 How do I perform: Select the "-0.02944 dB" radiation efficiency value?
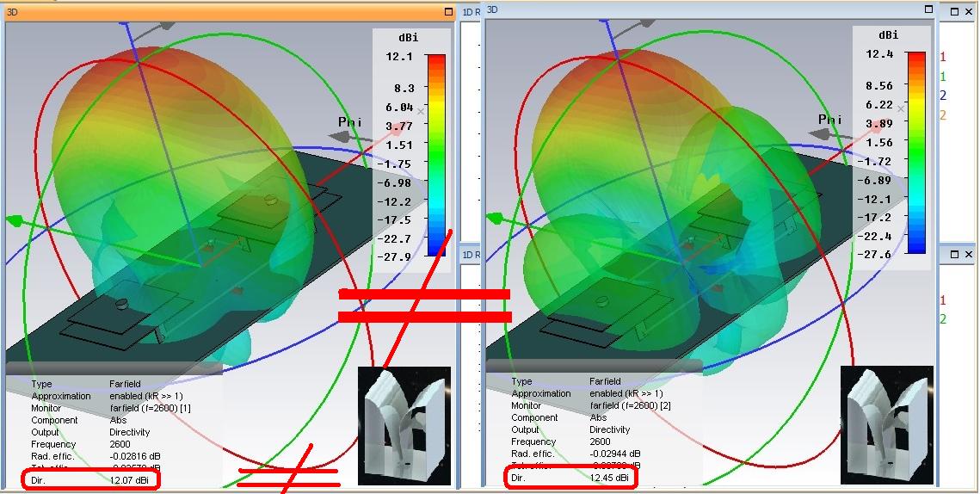[615, 454]
